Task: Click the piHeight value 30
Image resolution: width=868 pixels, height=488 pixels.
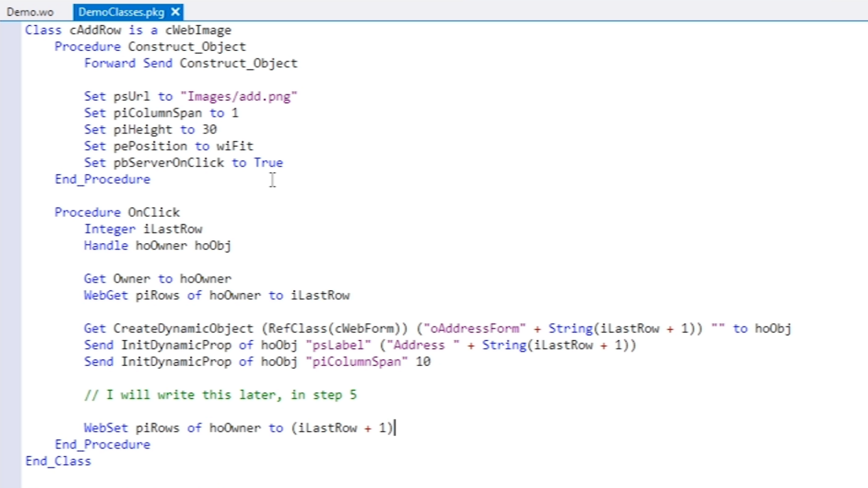Action: click(209, 130)
